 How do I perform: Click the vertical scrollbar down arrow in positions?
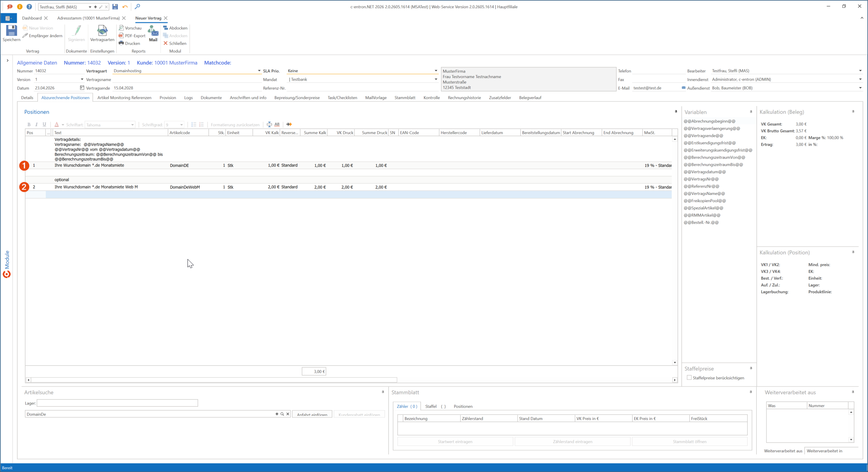tap(675, 362)
